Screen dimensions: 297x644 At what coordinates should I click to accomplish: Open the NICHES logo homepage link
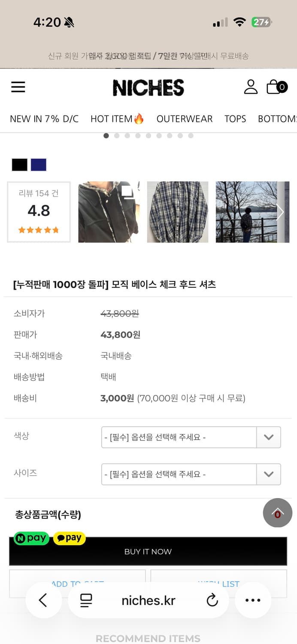[148, 87]
